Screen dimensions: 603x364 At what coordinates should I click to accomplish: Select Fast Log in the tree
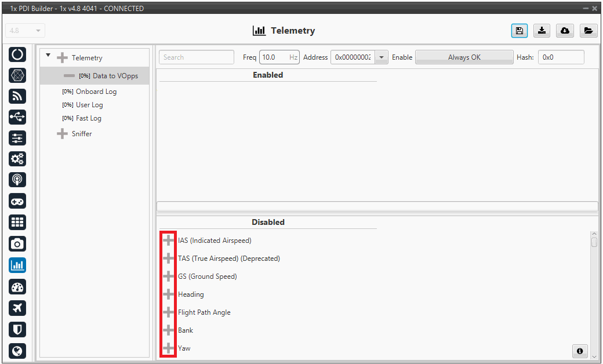tap(88, 118)
